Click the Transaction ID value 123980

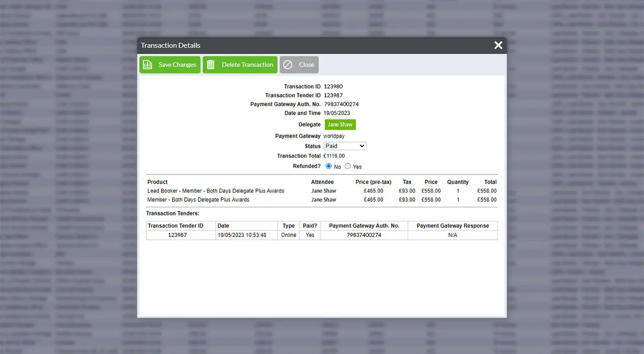333,86
